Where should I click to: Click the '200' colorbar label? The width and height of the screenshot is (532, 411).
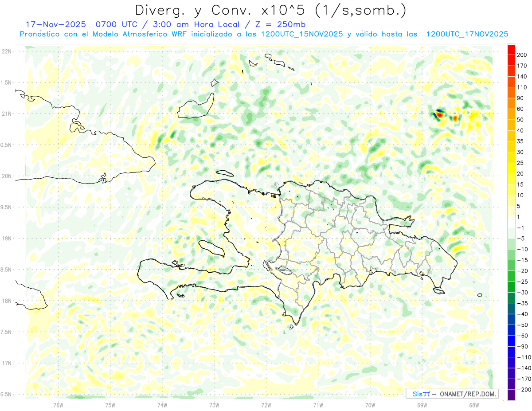click(x=522, y=55)
